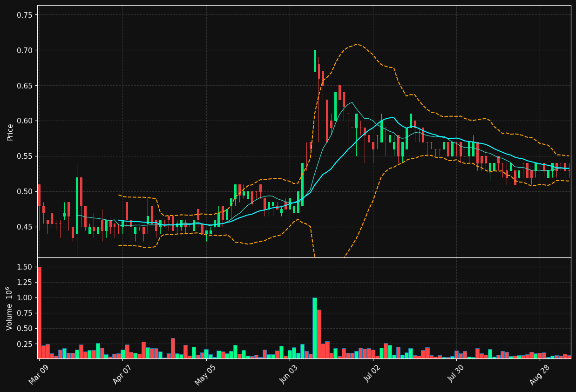Click the 0.75 price axis label
The image size is (576, 392).
coord(25,15)
